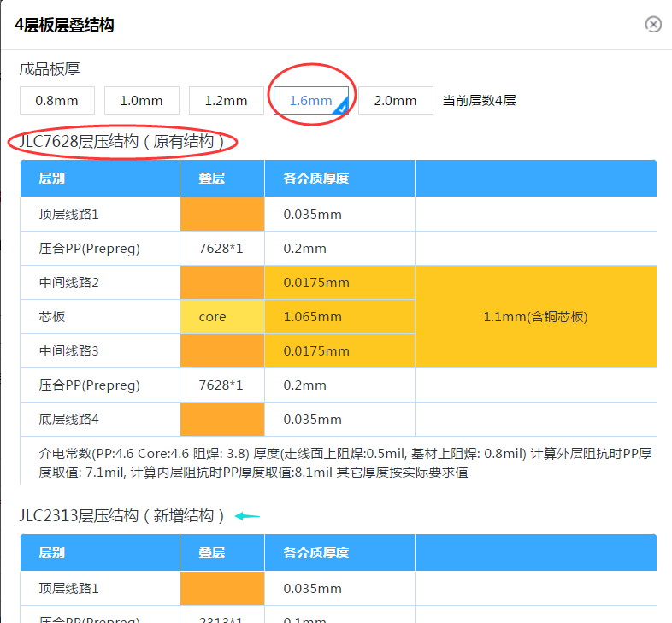The width and height of the screenshot is (672, 623).
Task: Click 0.0175mm value for 中间线路2
Action: [316, 282]
